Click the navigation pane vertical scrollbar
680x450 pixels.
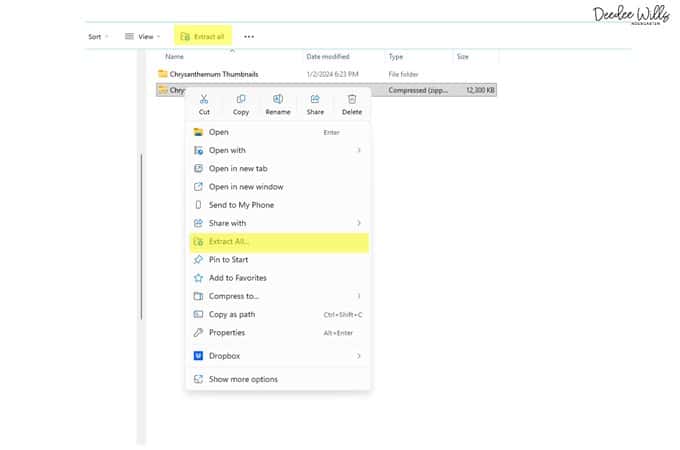141,236
